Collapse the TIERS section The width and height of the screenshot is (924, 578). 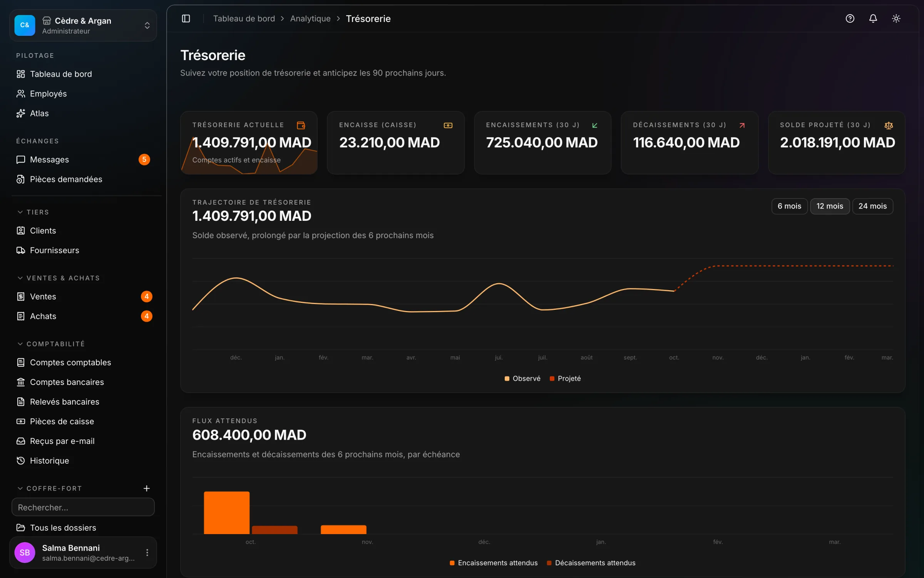33,212
